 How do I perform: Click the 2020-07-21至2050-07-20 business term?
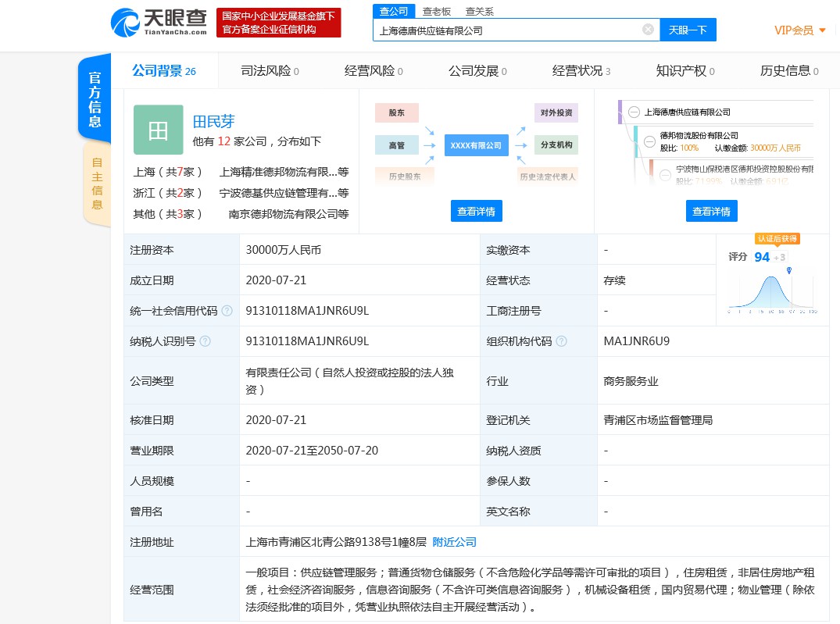coord(312,451)
